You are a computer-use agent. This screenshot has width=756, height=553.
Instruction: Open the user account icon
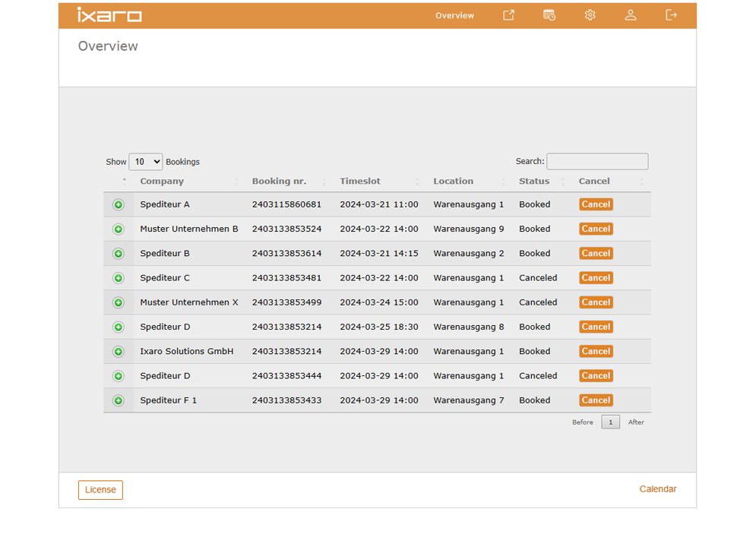(631, 14)
